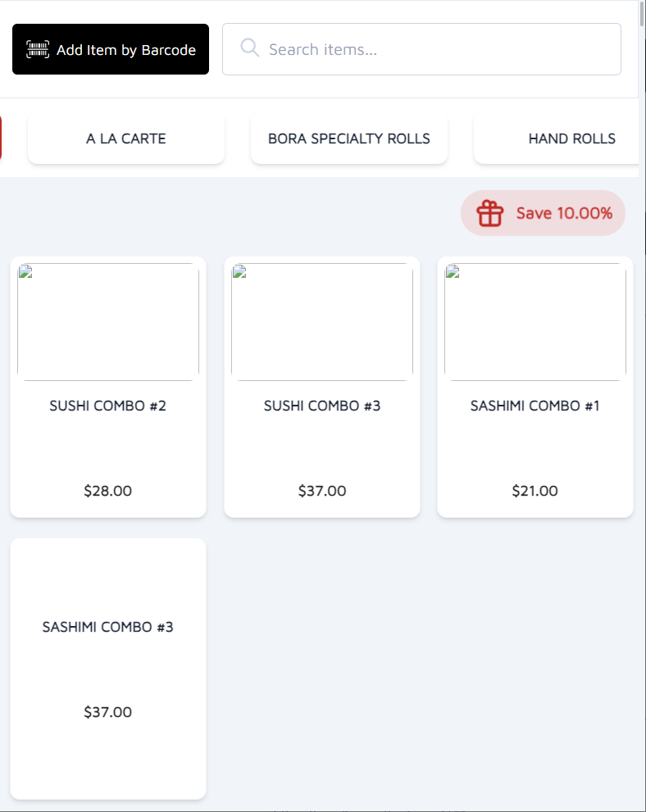Switch to the A LA CARTE category

126,138
